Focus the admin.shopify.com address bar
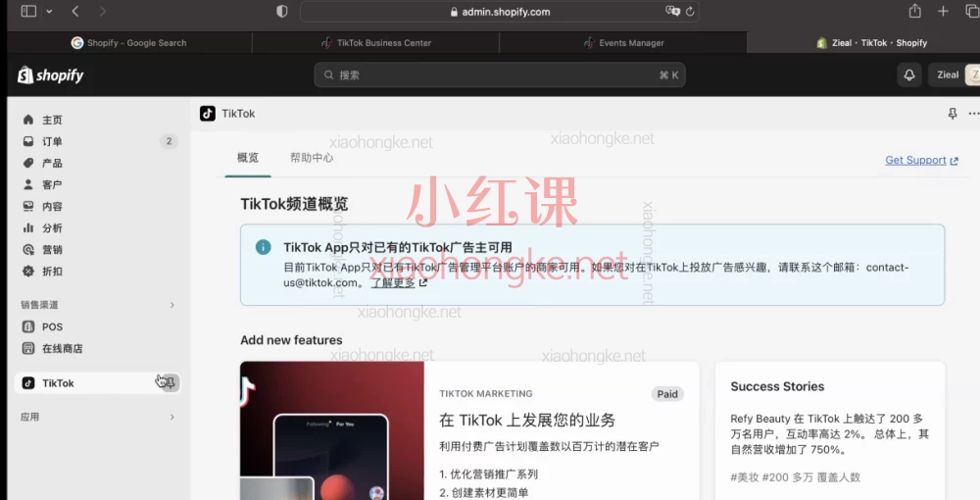 499,11
